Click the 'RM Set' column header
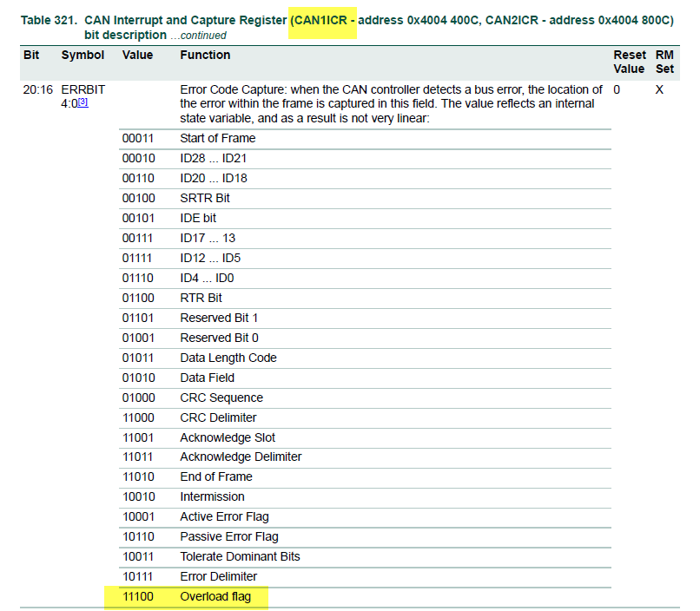This screenshot has width=700, height=611. click(664, 62)
